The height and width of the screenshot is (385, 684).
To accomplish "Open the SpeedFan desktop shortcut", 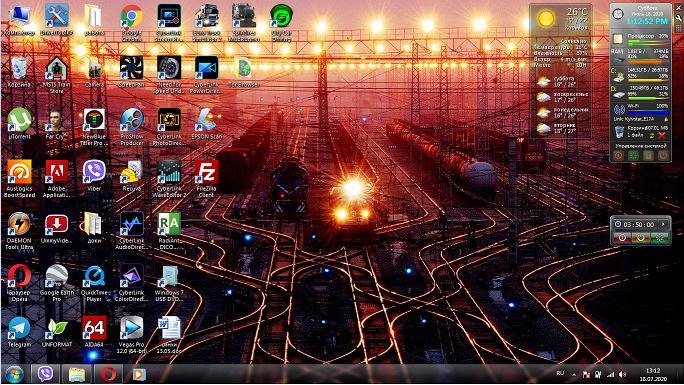I will 131,72.
